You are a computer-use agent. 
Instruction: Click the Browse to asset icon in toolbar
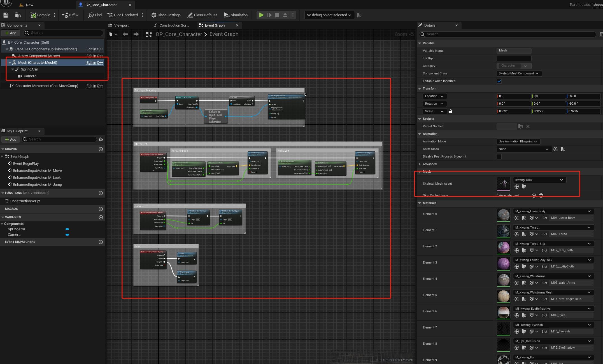tap(18, 15)
